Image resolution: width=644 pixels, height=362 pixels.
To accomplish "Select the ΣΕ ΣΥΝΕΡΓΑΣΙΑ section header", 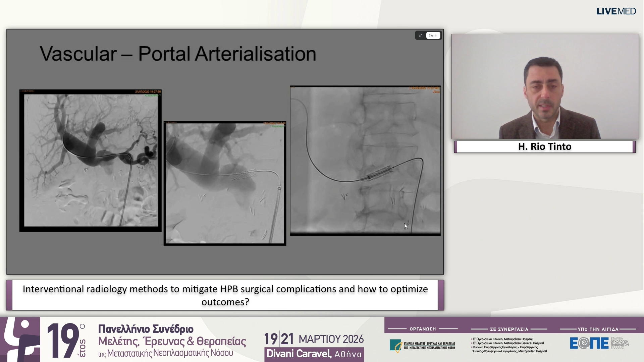I will pyautogui.click(x=509, y=329).
